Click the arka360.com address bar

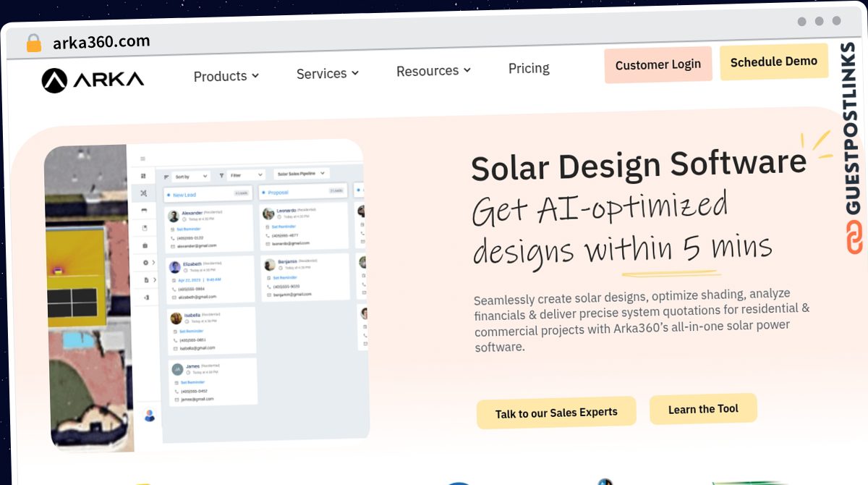click(x=101, y=42)
